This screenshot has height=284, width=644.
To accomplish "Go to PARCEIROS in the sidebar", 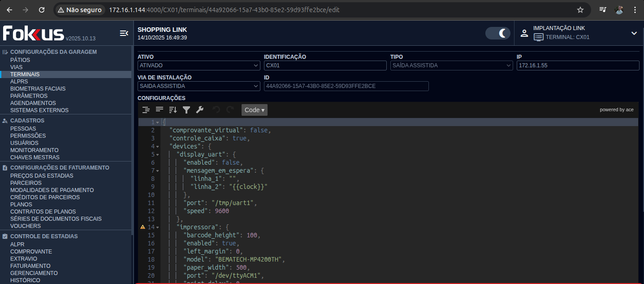I will click(26, 183).
